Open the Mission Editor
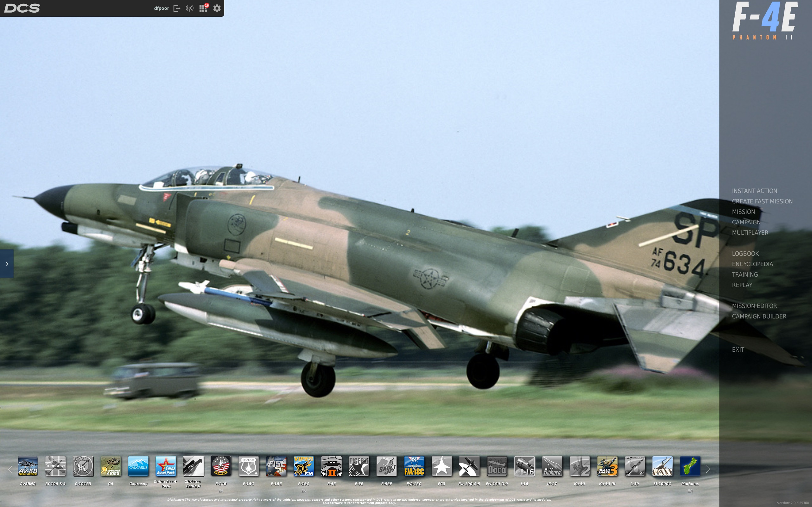Screen dimensions: 812x507 click(x=754, y=306)
